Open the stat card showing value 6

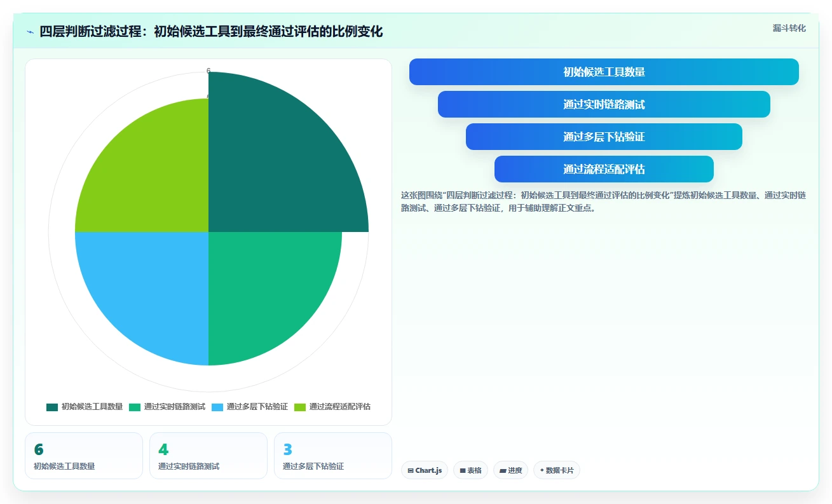[x=84, y=456]
